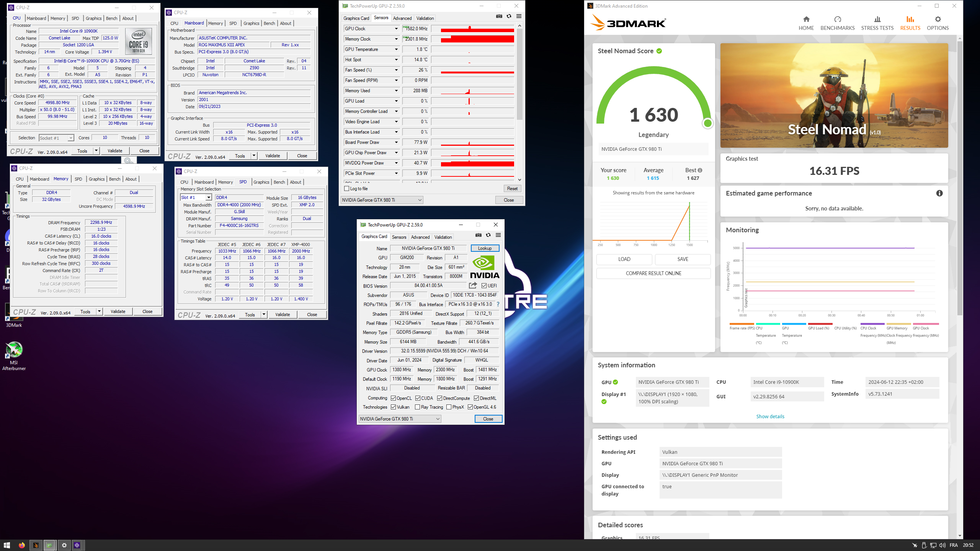
Task: Open the volume control in system tray
Action: coord(942,545)
